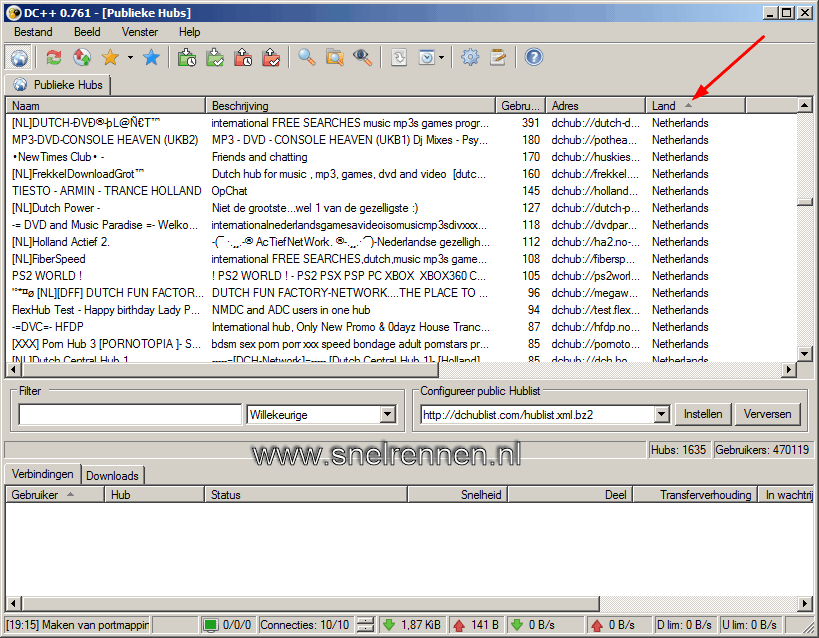Select the [NL]FrekkelDownloadGrot hub
Screen dimensions: 819x638
click(x=401, y=174)
